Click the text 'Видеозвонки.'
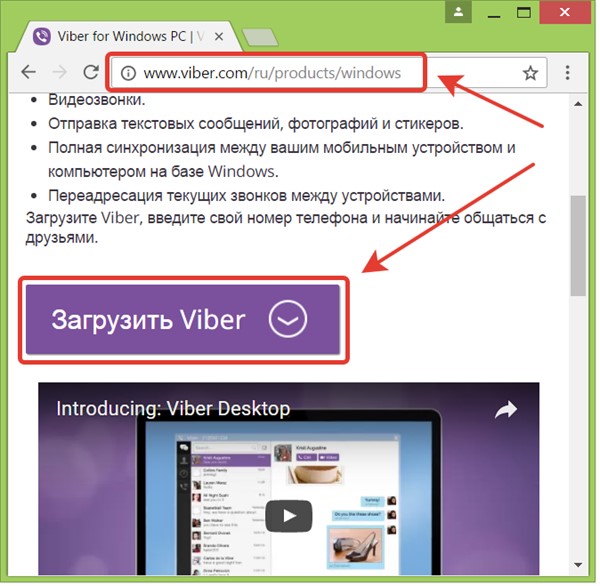The image size is (600, 586). click(x=97, y=100)
